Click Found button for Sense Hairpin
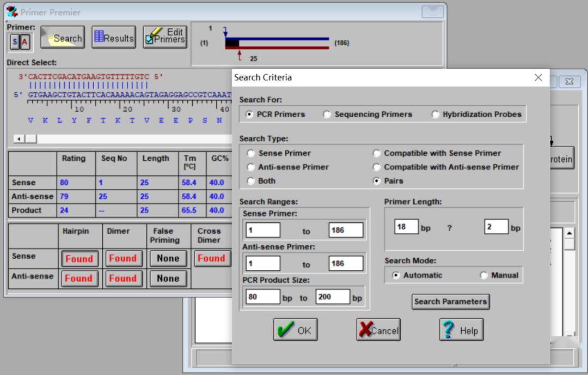The image size is (588, 375). (79, 259)
